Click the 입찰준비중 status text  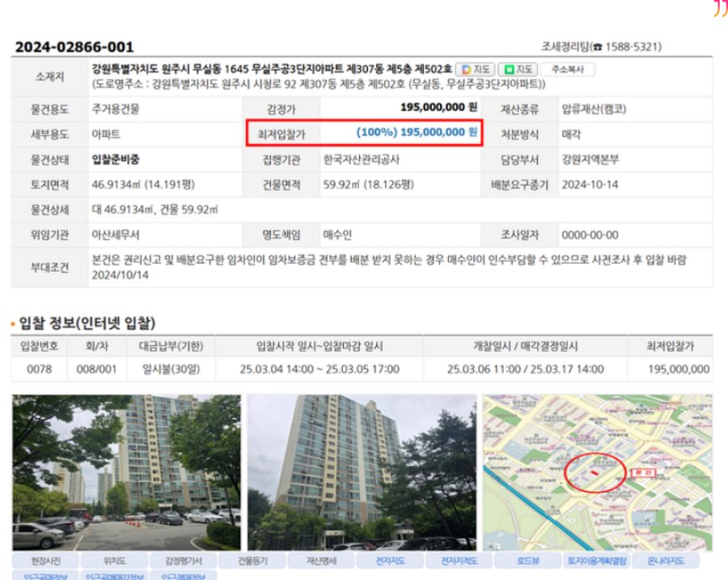coord(116,159)
